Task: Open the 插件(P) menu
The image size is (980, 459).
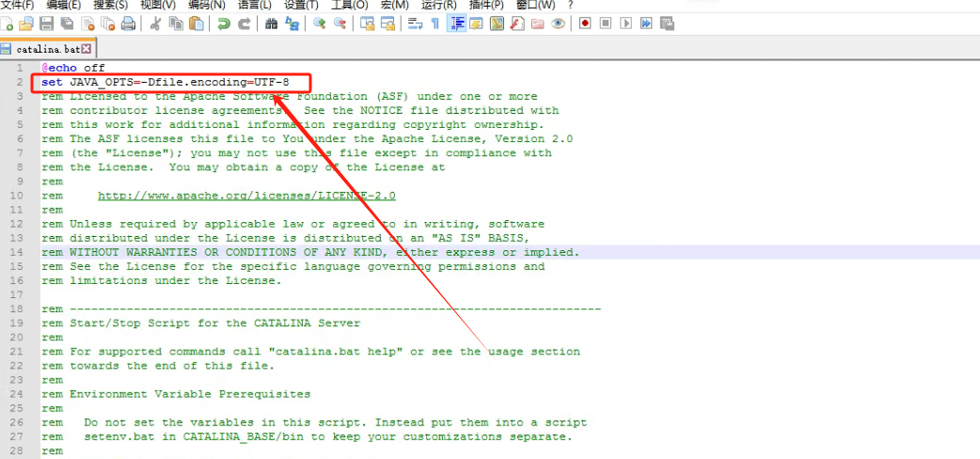Action: (486, 5)
